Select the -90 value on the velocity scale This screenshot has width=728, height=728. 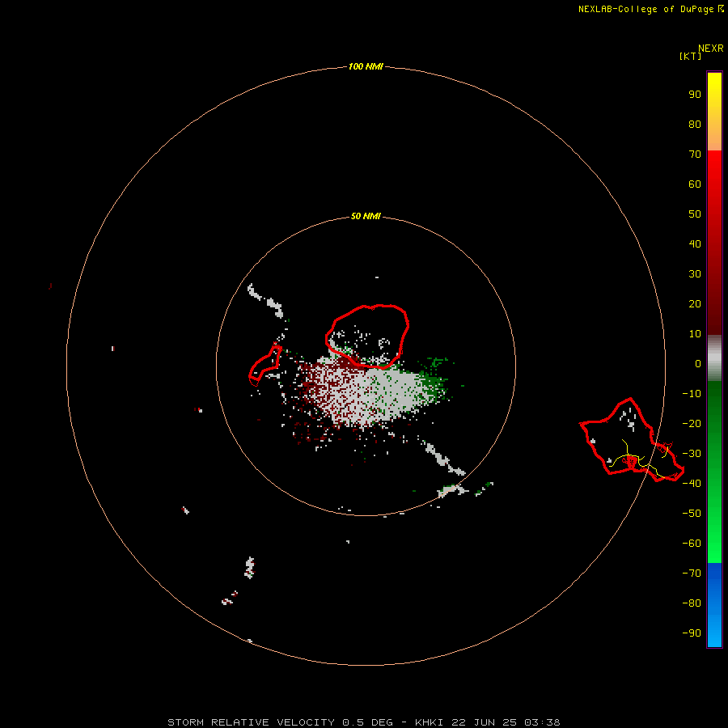pyautogui.click(x=692, y=633)
